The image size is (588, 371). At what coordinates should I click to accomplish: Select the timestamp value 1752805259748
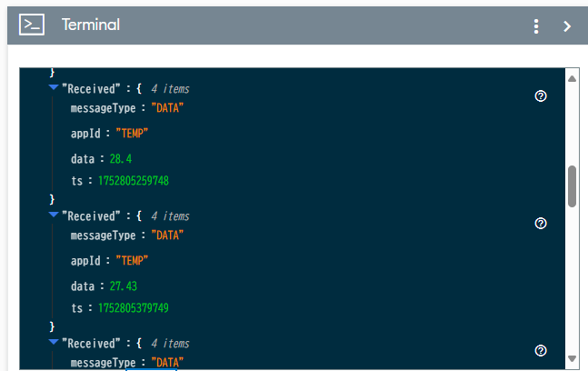tap(134, 181)
